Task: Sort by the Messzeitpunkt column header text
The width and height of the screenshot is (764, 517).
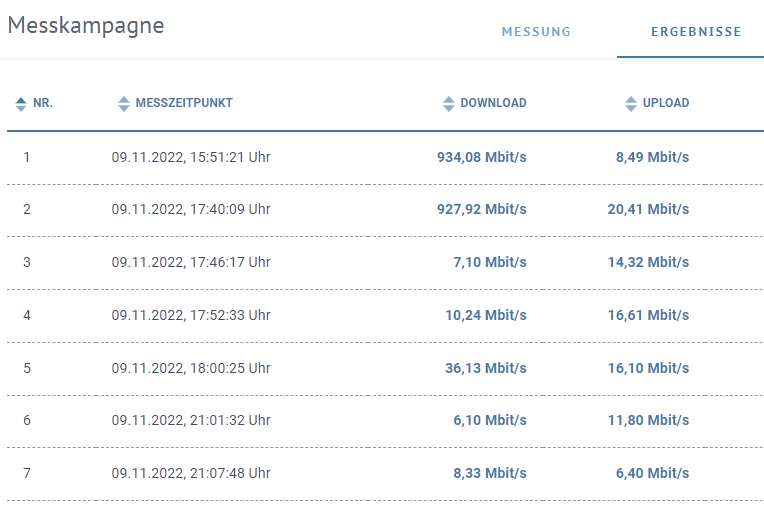Action: (x=184, y=103)
